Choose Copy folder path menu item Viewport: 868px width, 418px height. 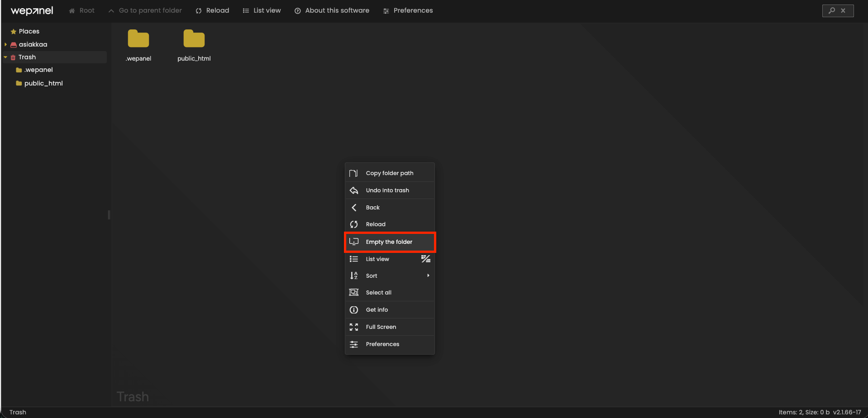(390, 173)
